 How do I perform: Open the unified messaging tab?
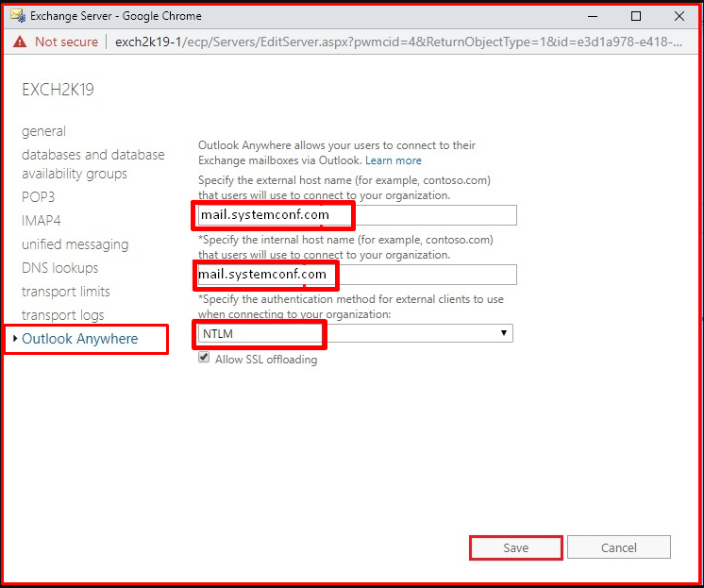(75, 244)
